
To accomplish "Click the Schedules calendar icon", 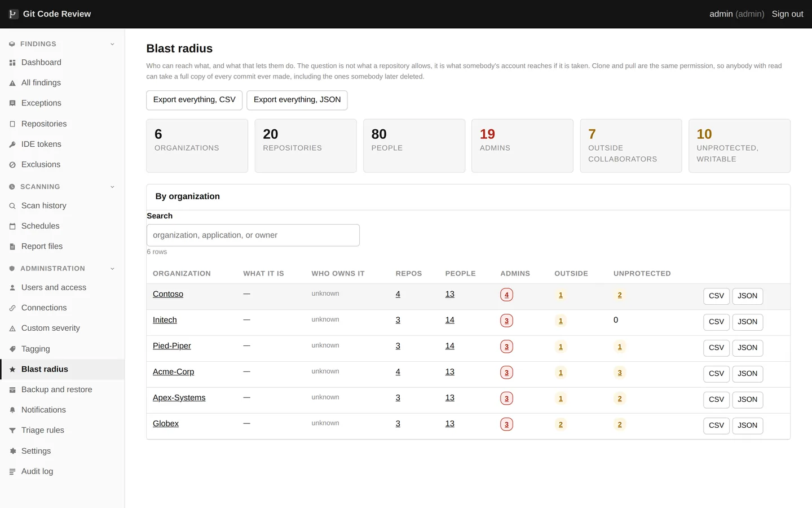I will (x=12, y=226).
